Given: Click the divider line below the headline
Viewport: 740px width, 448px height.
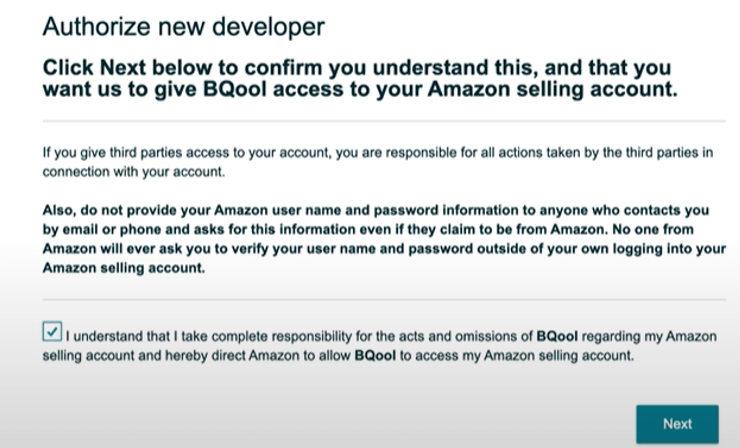Looking at the screenshot, I should (384, 121).
